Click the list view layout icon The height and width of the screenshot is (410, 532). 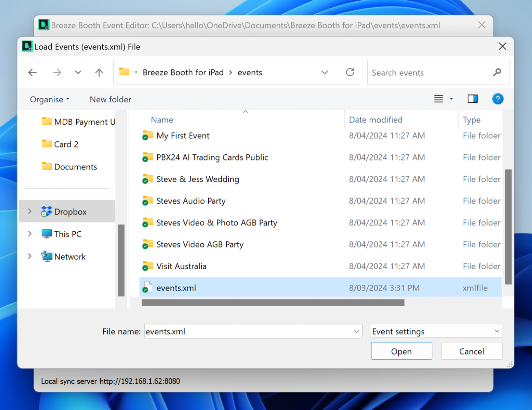[439, 99]
